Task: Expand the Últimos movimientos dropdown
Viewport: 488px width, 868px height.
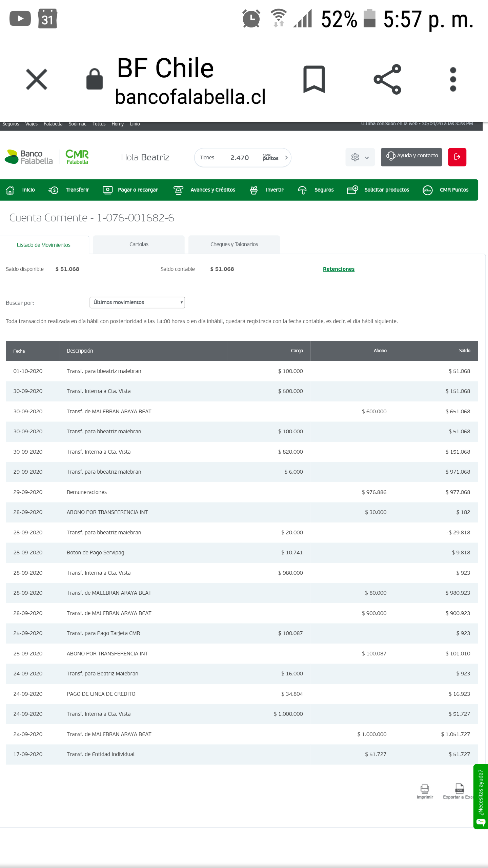Action: (x=137, y=302)
